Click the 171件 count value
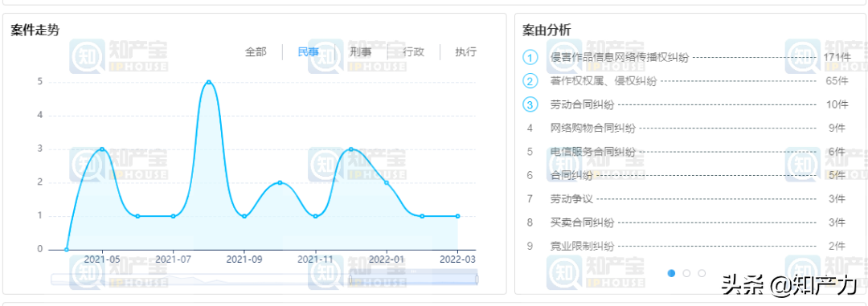 coord(837,57)
